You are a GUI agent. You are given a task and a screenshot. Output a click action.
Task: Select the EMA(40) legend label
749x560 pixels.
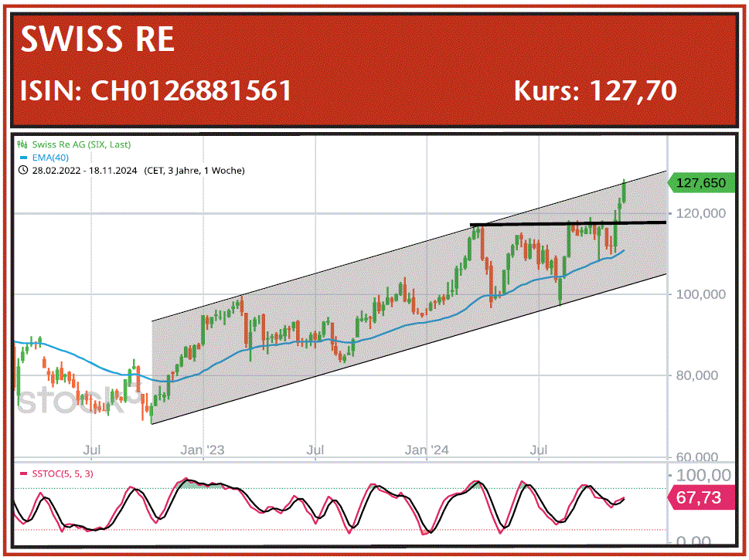[50, 158]
